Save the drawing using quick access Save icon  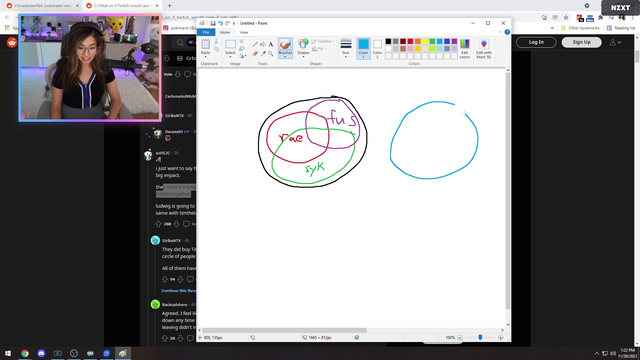pos(213,23)
